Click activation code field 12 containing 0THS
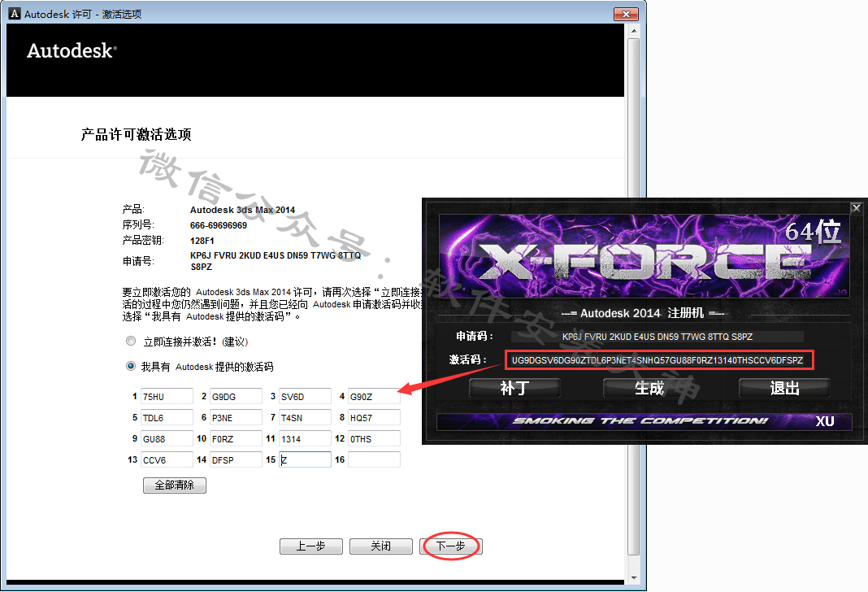The height and width of the screenshot is (592, 868). 374,438
